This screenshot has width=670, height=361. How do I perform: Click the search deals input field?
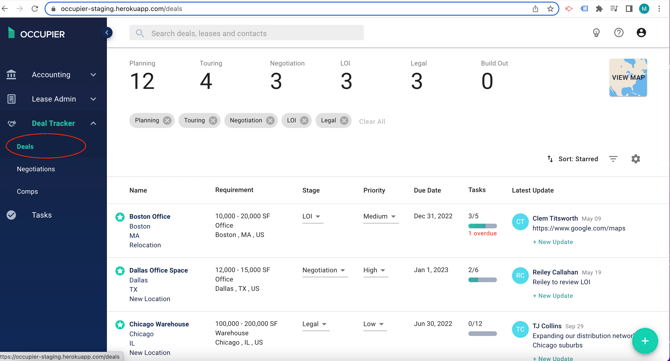pos(247,33)
